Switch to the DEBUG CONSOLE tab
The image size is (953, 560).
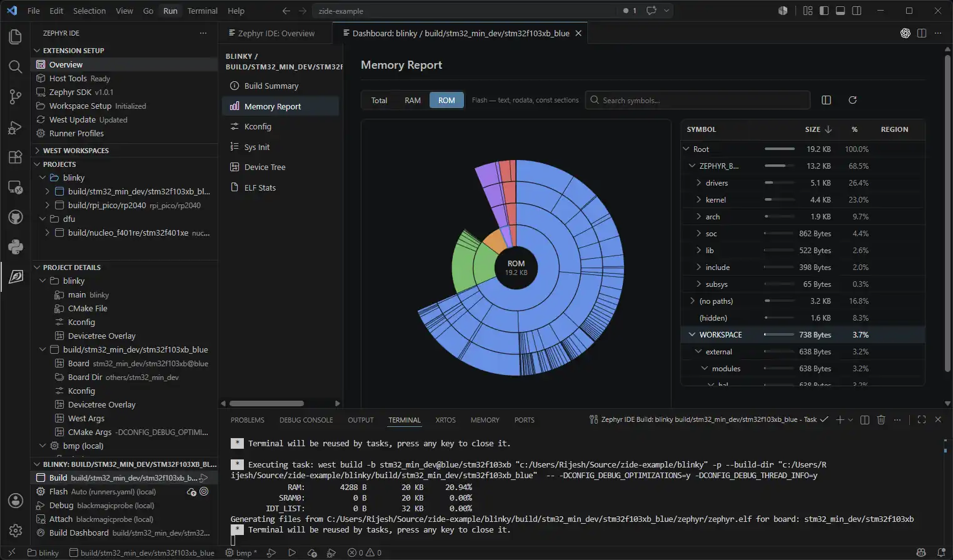[x=306, y=420]
